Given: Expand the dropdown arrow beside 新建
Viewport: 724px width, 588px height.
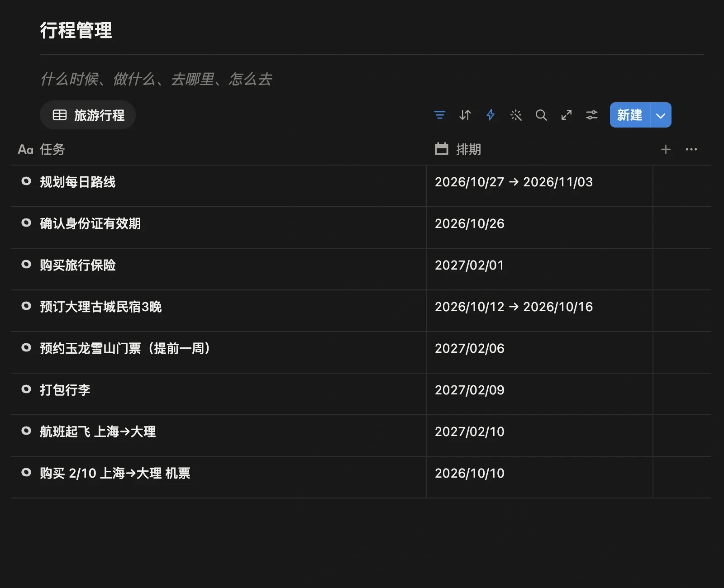Looking at the screenshot, I should click(661, 115).
